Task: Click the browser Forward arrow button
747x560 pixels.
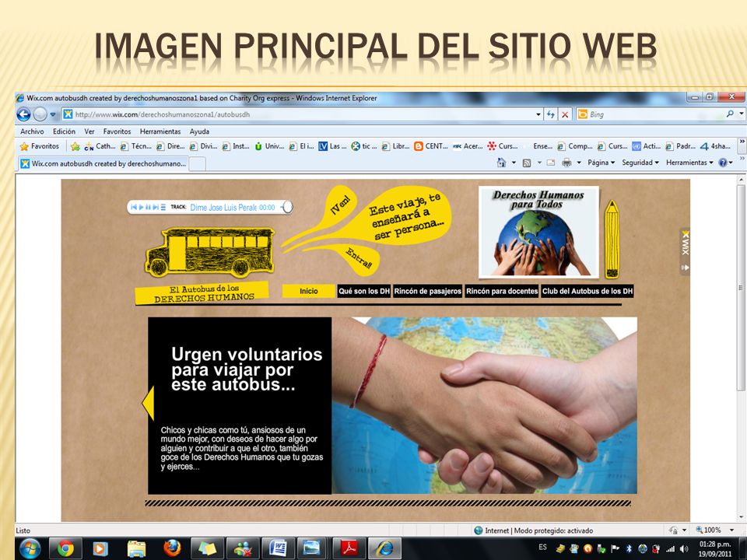Action: 40,114
